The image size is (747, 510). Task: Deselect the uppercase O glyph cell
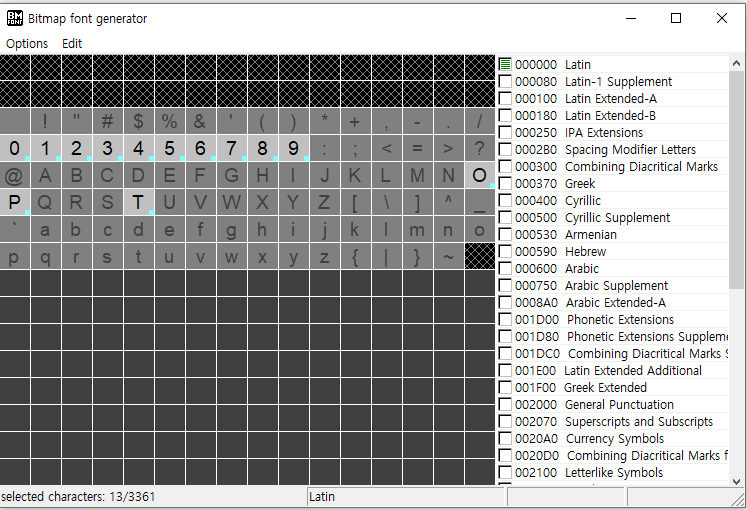(x=479, y=175)
